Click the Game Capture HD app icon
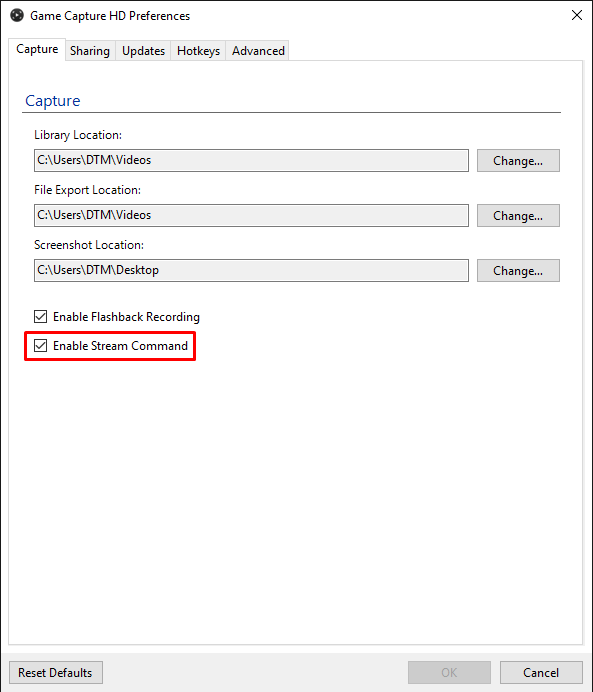593x692 pixels. click(17, 15)
